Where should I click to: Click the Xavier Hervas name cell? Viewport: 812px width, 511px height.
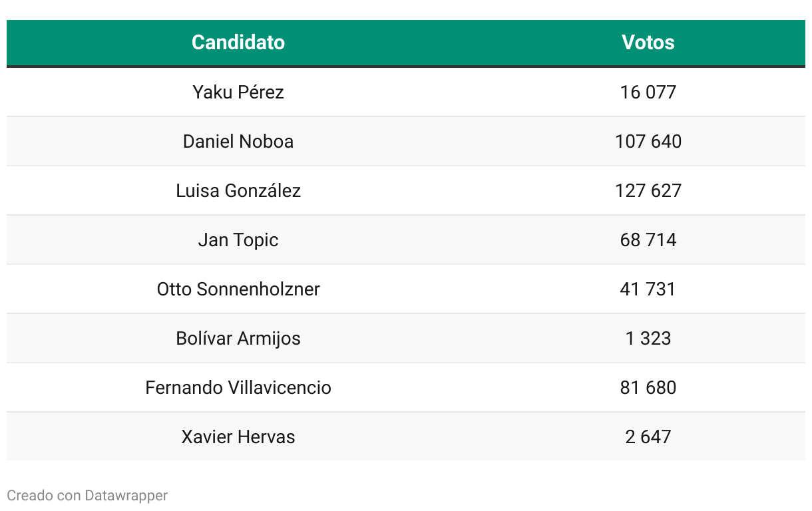point(238,436)
